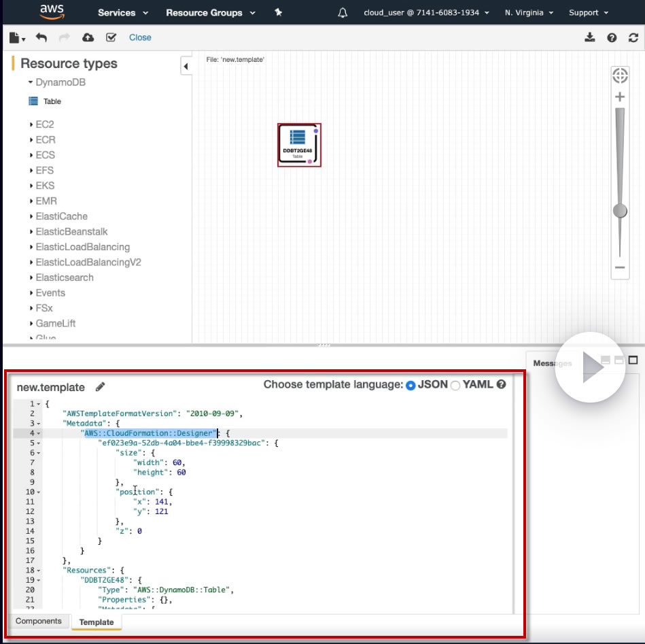Image resolution: width=645 pixels, height=644 pixels.
Task: Click the "AWS::DynamoDB::Table" type value
Action: (x=181, y=590)
